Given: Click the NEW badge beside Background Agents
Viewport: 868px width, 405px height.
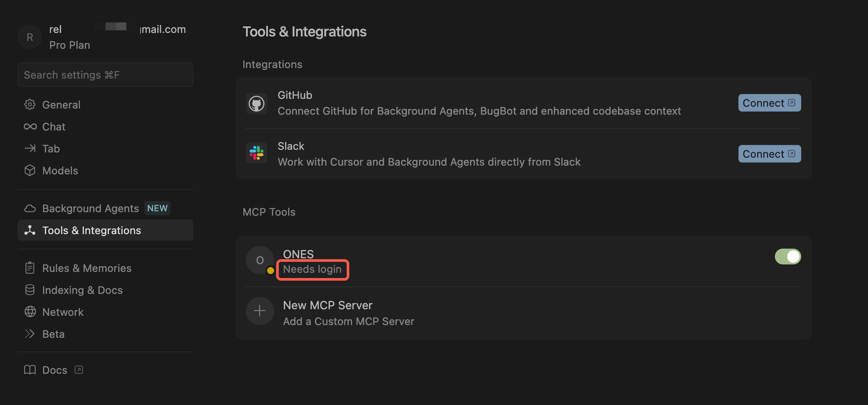Looking at the screenshot, I should [x=157, y=208].
